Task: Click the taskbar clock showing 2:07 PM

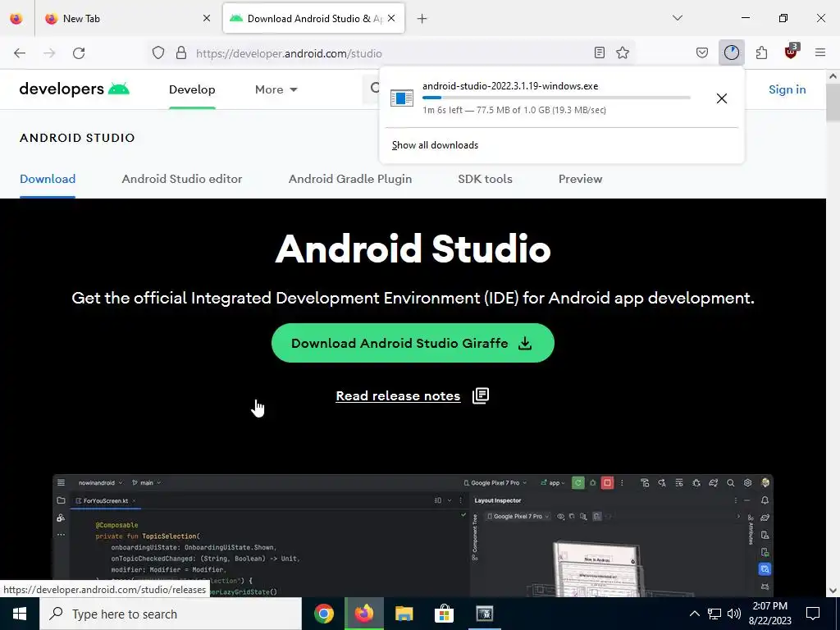Action: [769, 614]
